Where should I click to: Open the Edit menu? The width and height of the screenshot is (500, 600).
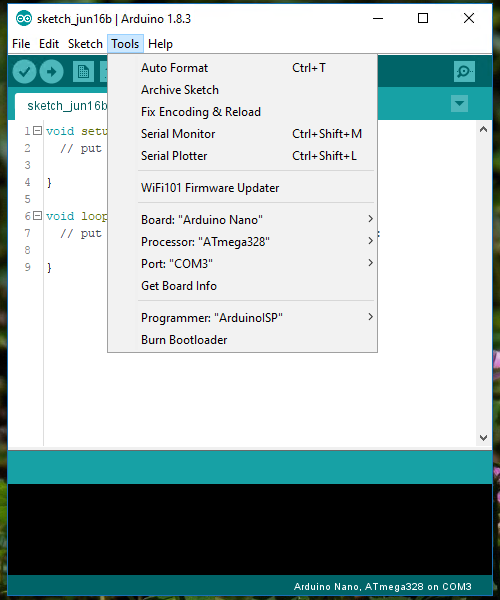click(49, 44)
